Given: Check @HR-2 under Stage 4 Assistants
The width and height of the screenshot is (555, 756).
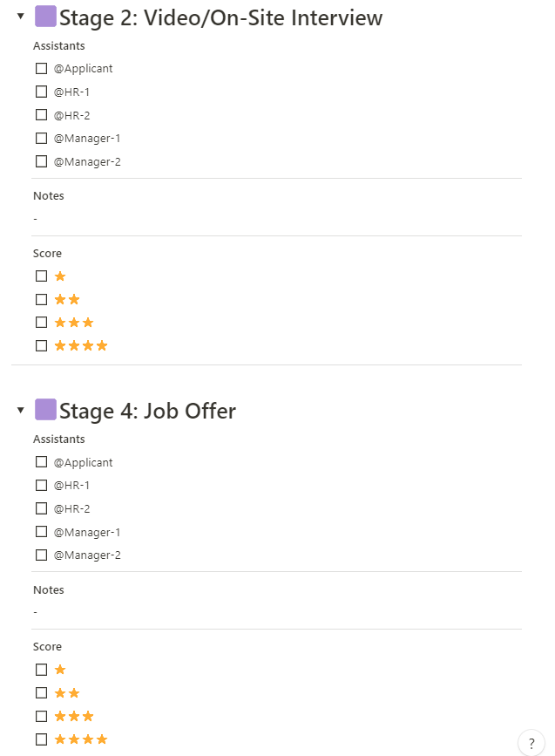Looking at the screenshot, I should point(41,508).
